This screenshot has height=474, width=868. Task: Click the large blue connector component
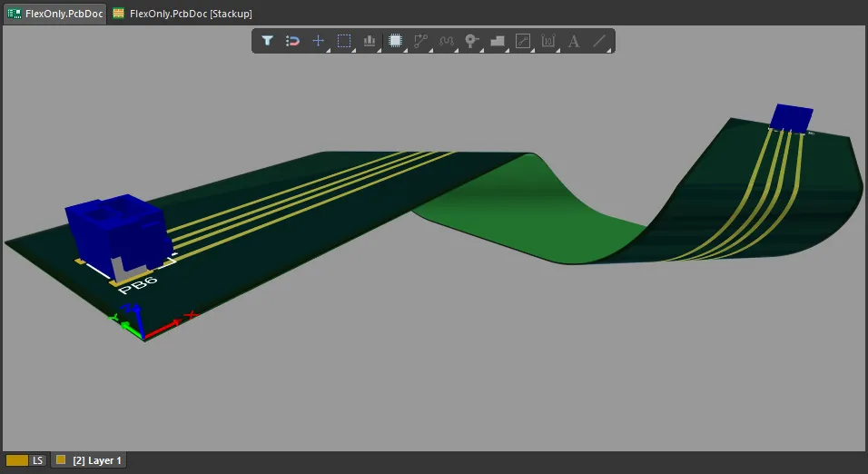pos(113,227)
